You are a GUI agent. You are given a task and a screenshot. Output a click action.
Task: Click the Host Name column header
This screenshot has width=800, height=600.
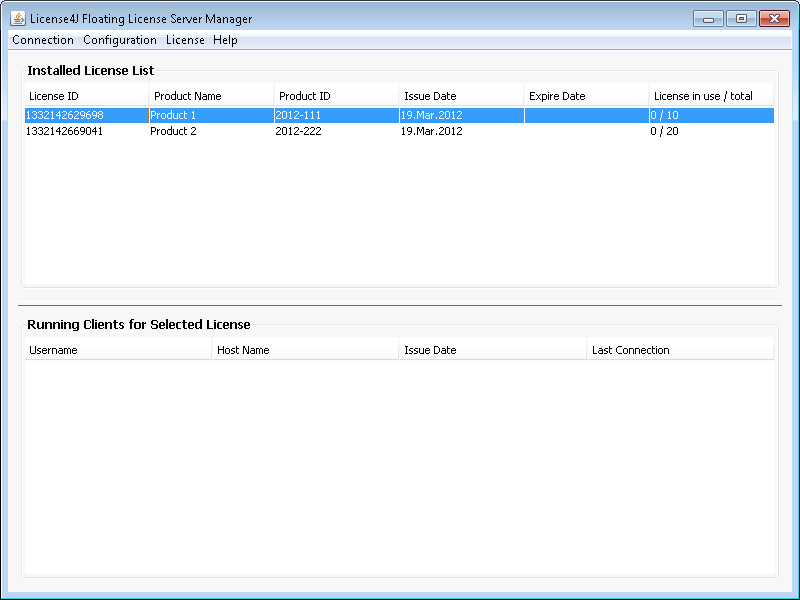(306, 350)
